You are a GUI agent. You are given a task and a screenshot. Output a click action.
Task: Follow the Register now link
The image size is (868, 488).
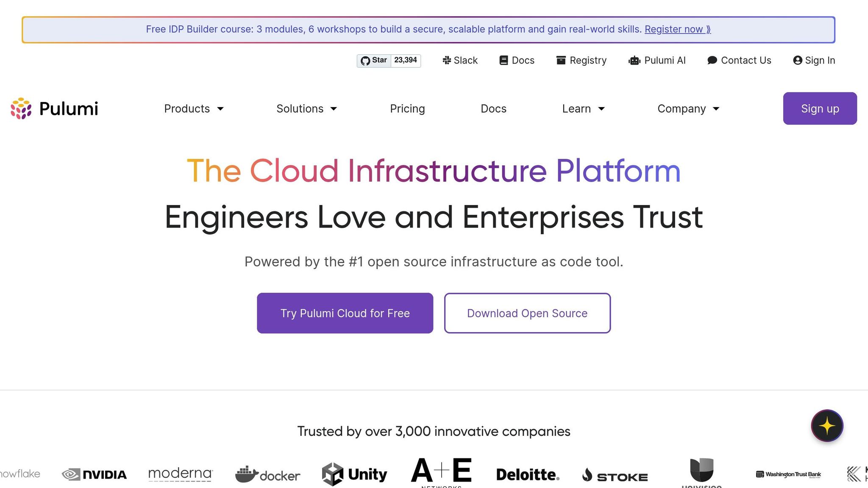pos(678,29)
